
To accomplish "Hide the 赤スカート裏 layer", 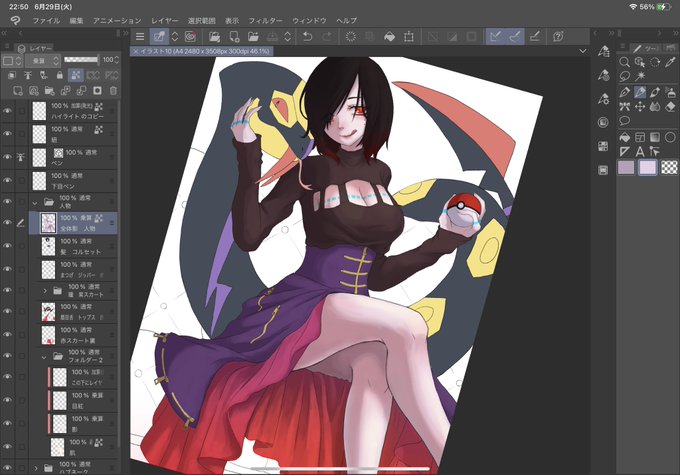I will click(7, 334).
